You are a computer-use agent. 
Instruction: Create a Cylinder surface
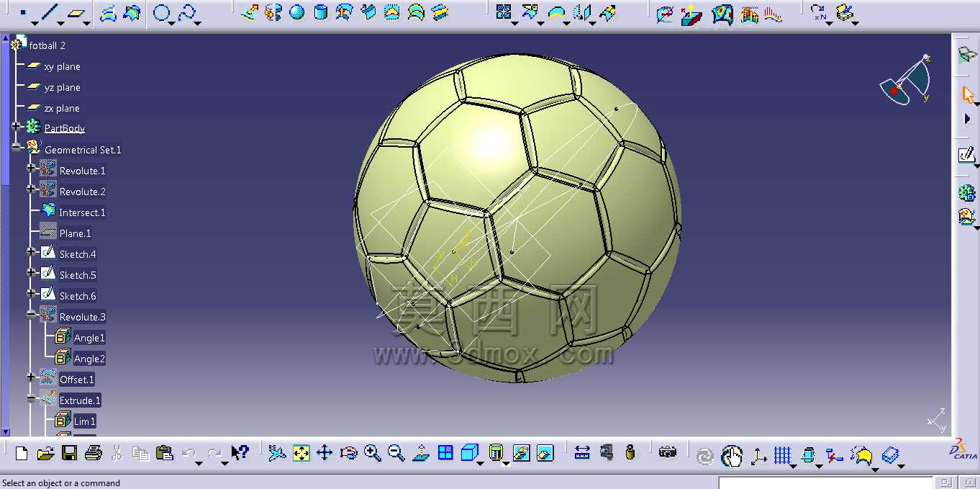321,12
